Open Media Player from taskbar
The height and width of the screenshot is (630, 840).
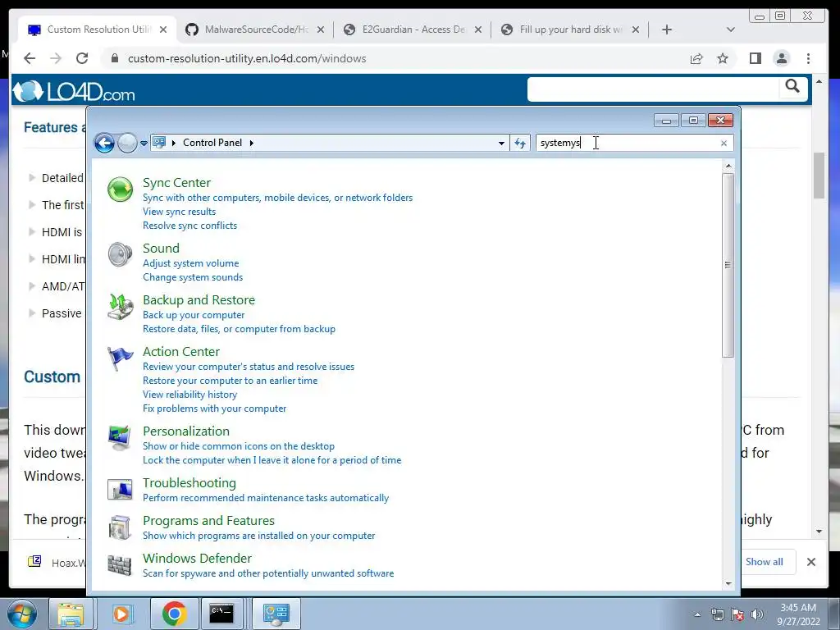pos(121,614)
